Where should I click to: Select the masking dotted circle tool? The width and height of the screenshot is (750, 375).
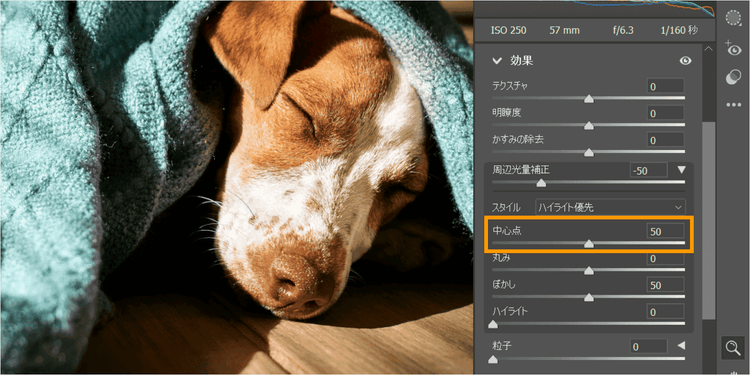click(x=733, y=19)
